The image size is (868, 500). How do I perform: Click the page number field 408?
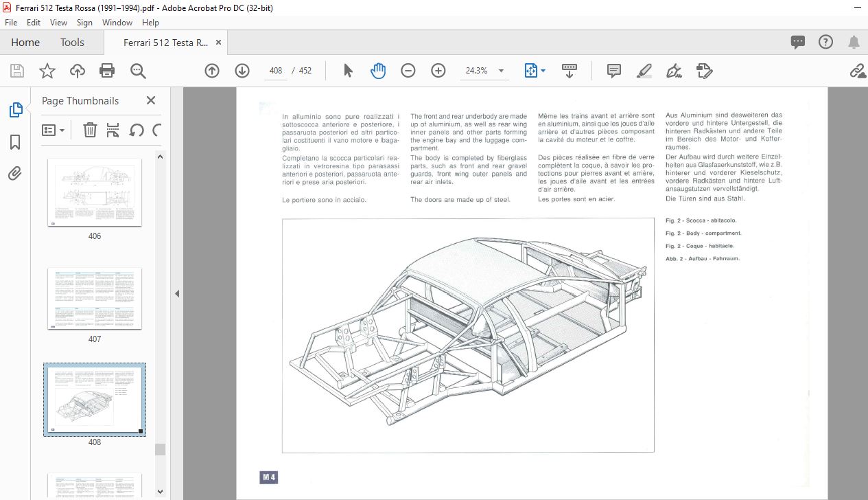point(276,71)
